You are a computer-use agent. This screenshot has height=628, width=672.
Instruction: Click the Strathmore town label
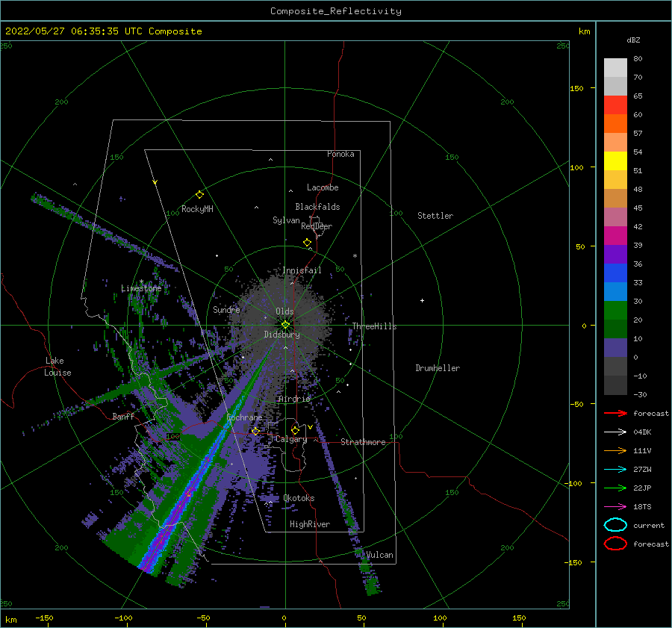coord(363,442)
